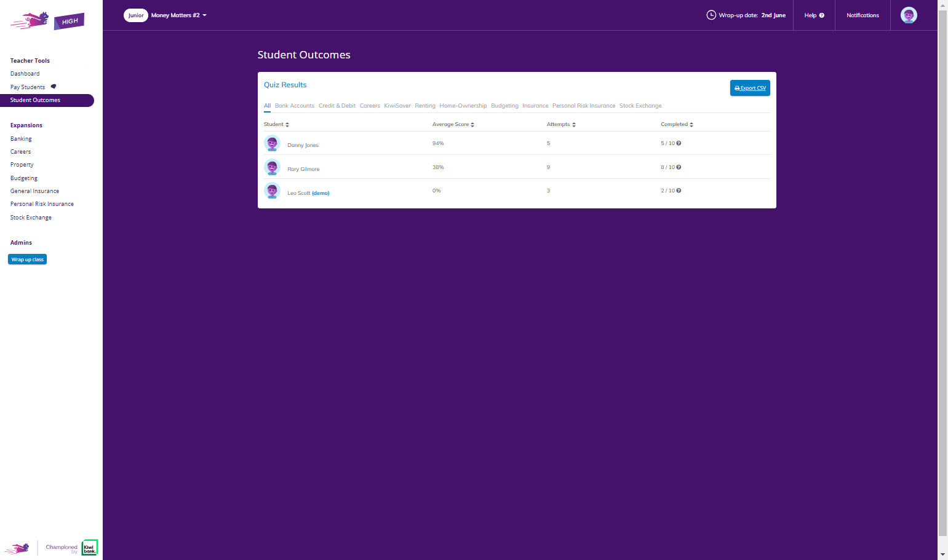Click the Banqer High logo
This screenshot has width=948, height=560.
47,20
